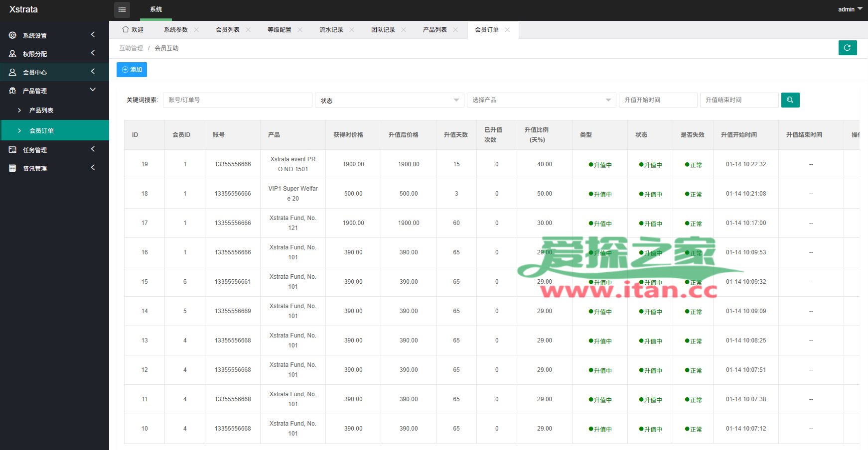Click the 添加 button
868x450 pixels.
pos(132,70)
